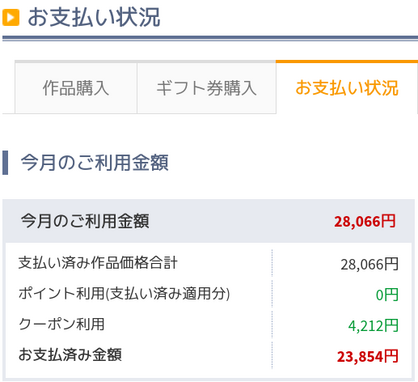Click the dotted divider in the payment table
This screenshot has width=418, height=382.
pos(272,309)
